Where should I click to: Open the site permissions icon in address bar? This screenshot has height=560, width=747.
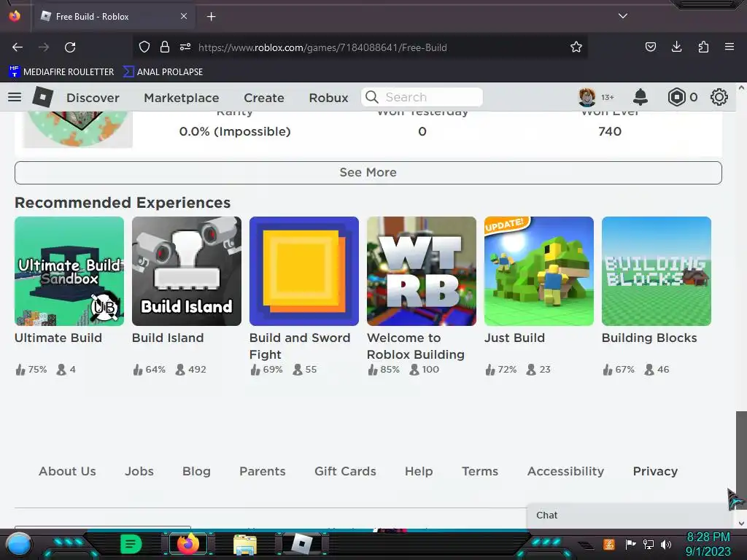[x=185, y=47]
